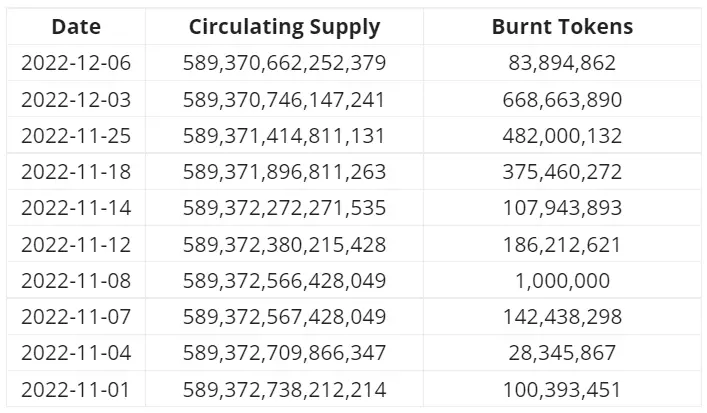Click burnt tokens value 83,894,862
Viewport: 707px width, 413px height.
562,63
